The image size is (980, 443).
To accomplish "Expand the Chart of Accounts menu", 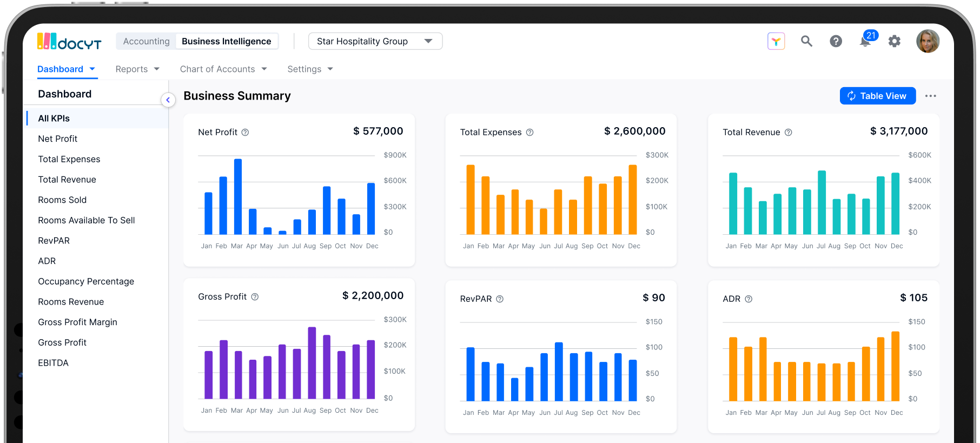I will (223, 69).
